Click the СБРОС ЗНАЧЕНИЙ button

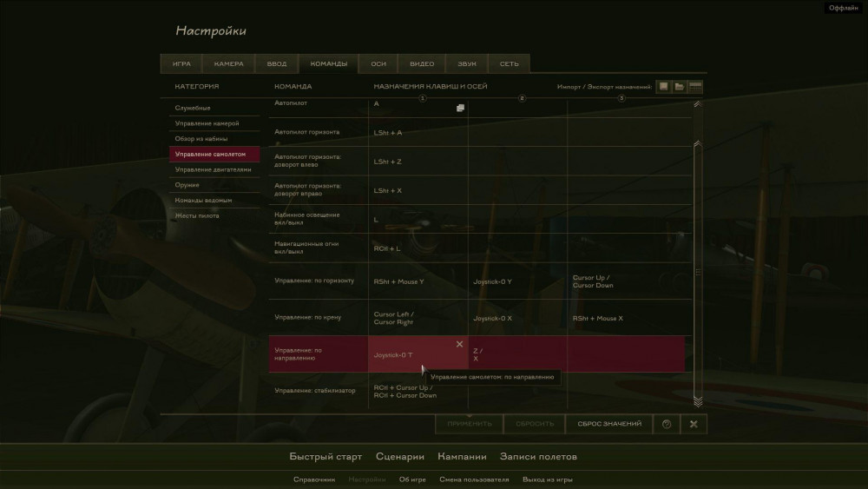609,424
